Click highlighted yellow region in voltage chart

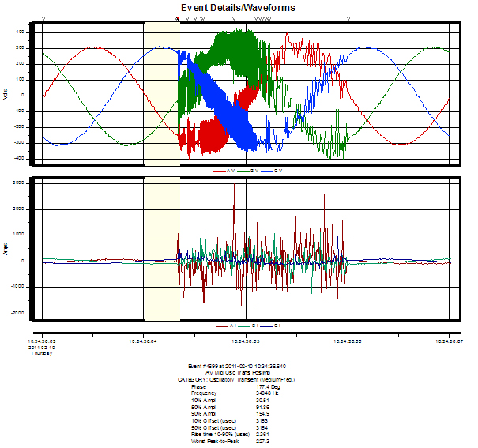(161, 93)
